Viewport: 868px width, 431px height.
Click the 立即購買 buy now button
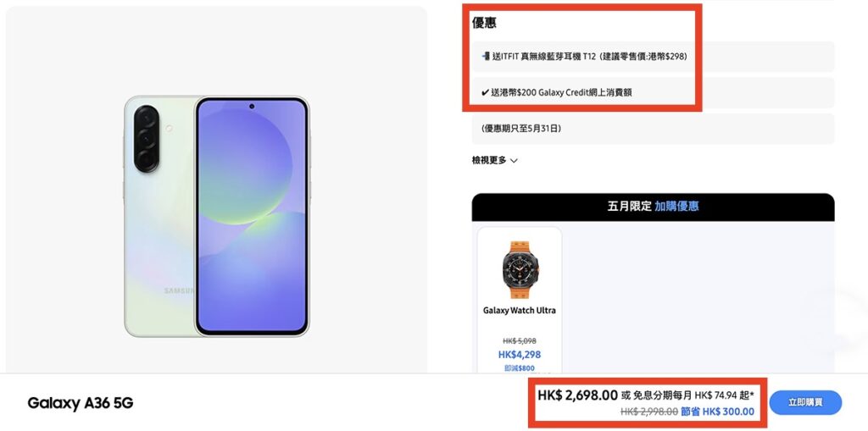pos(805,402)
